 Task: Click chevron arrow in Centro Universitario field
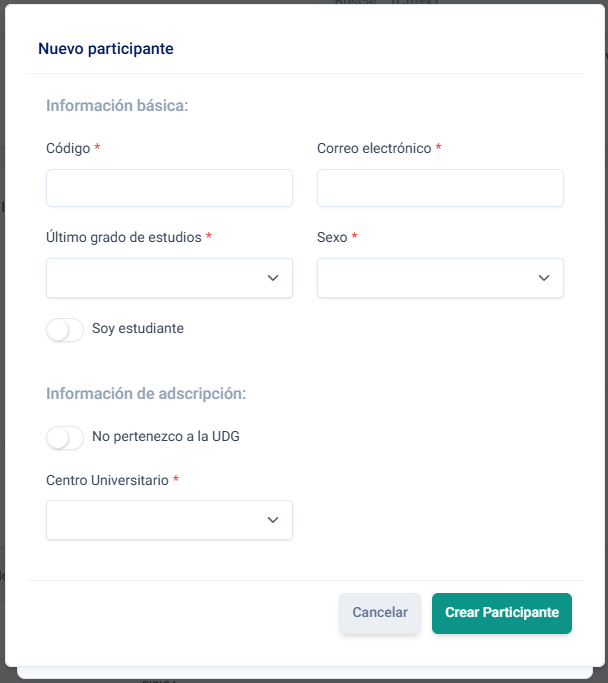273,520
